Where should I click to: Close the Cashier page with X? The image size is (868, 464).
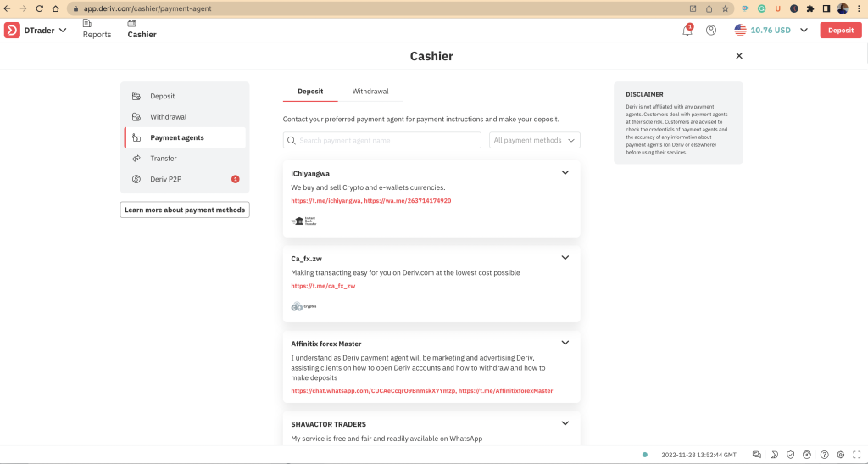tap(739, 56)
